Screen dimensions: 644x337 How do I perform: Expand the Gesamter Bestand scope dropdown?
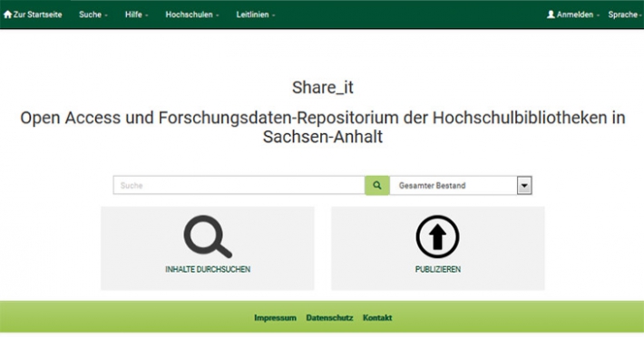coord(461,186)
